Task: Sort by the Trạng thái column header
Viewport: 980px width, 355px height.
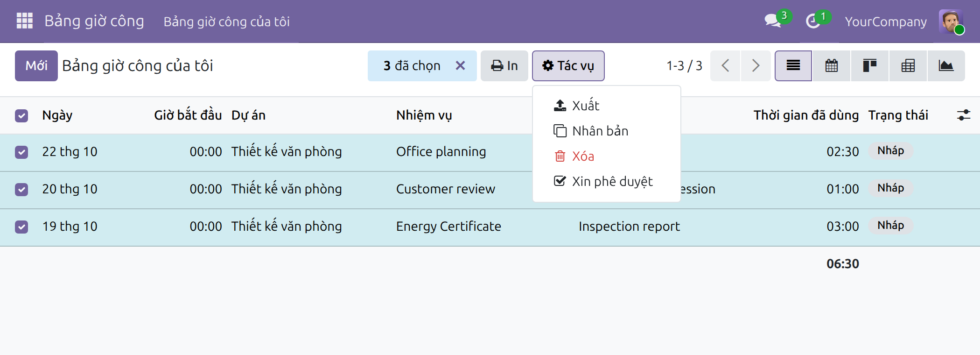Action: point(898,115)
